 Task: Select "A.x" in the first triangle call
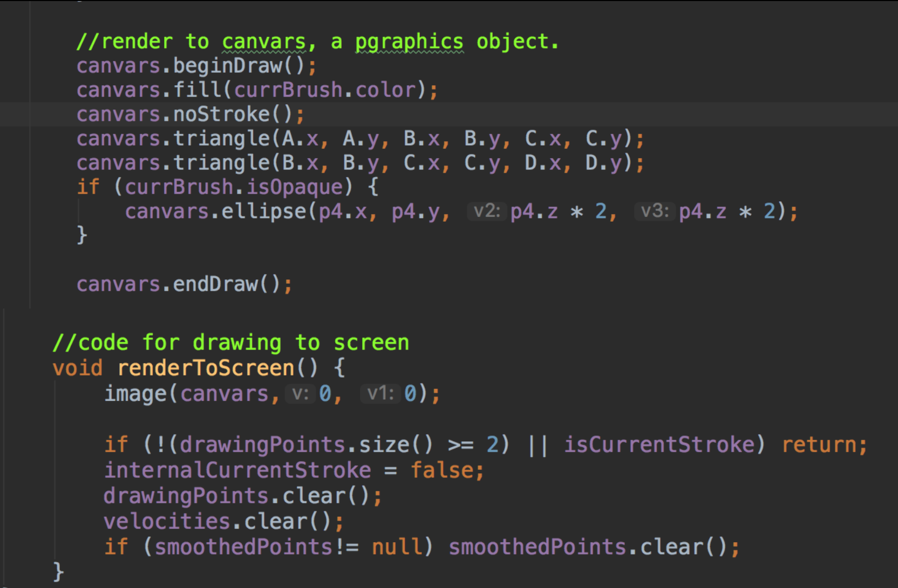pyautogui.click(x=301, y=139)
